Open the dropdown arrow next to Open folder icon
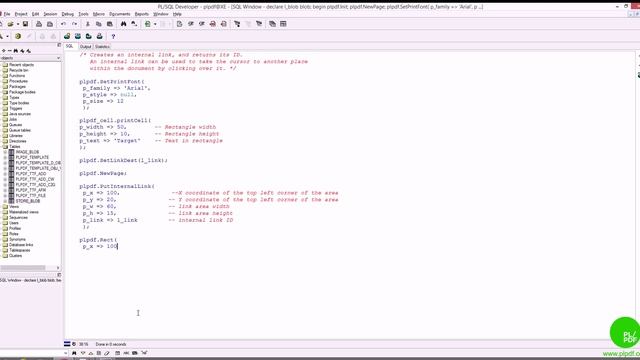This screenshot has width=640, height=360. click(x=18, y=24)
